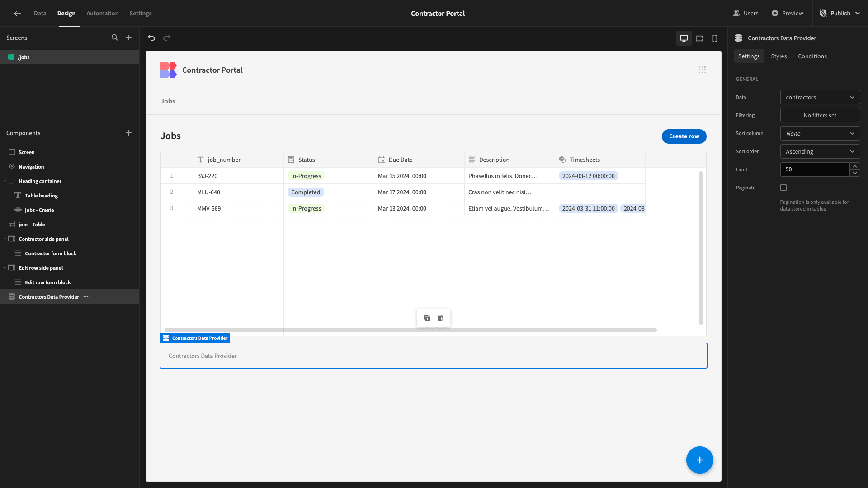This screenshot has width=868, height=488.
Task: Click the No filters set button
Action: pyautogui.click(x=820, y=115)
